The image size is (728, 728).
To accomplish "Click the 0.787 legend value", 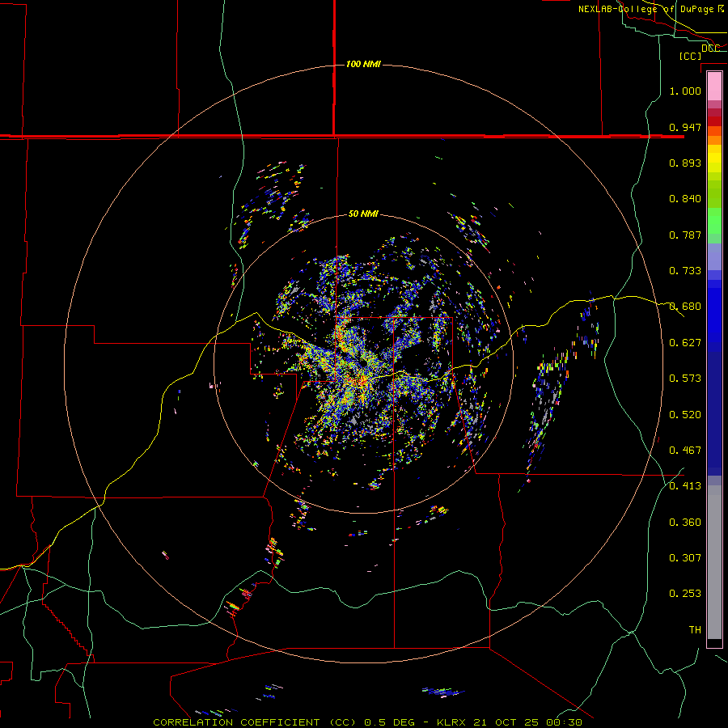I will [685, 235].
